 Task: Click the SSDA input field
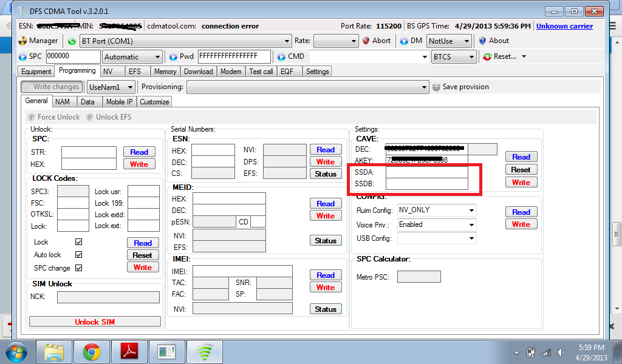(427, 172)
